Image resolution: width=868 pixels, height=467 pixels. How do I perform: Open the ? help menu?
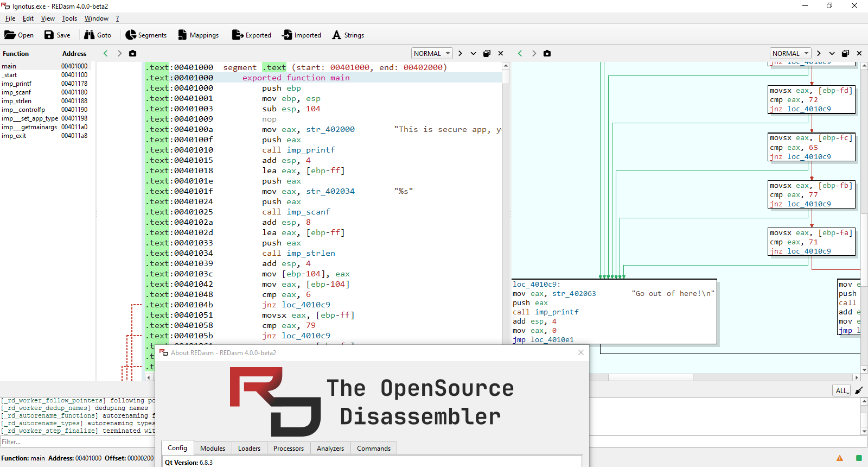pos(117,18)
